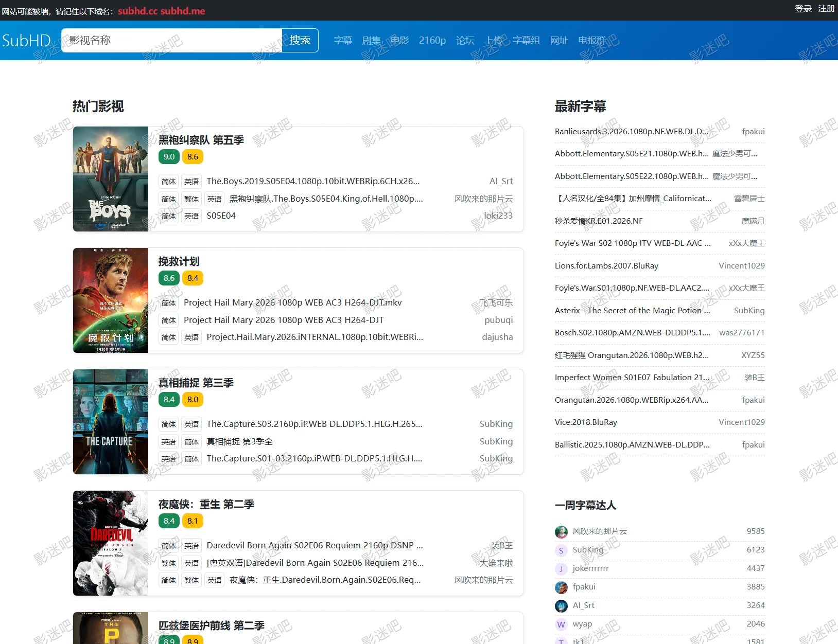Open The Boys season five poster
Image resolution: width=838 pixels, height=644 pixels.
tap(111, 179)
